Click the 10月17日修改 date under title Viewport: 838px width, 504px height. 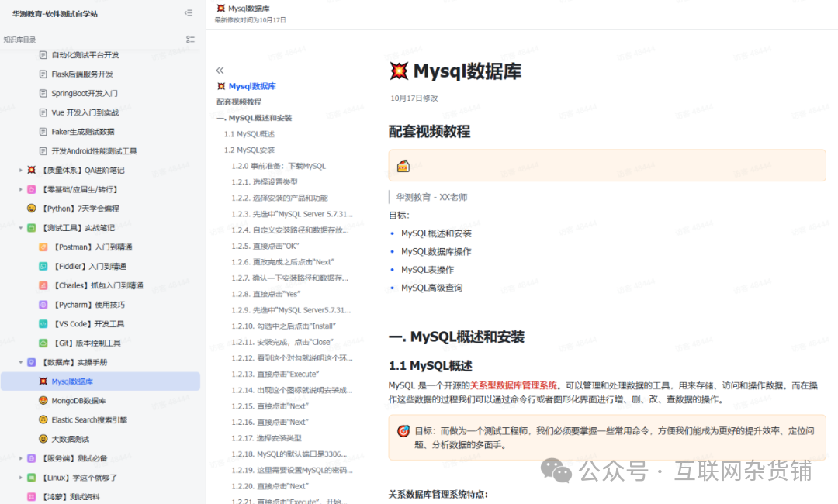(414, 98)
